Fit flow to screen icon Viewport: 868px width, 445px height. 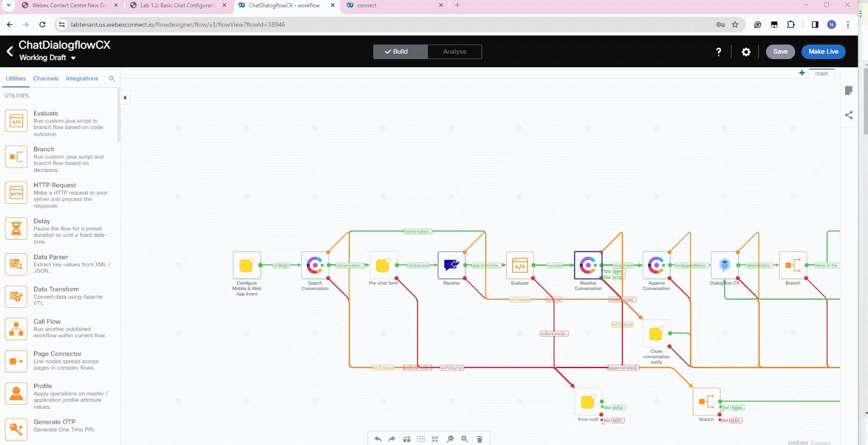(435, 439)
